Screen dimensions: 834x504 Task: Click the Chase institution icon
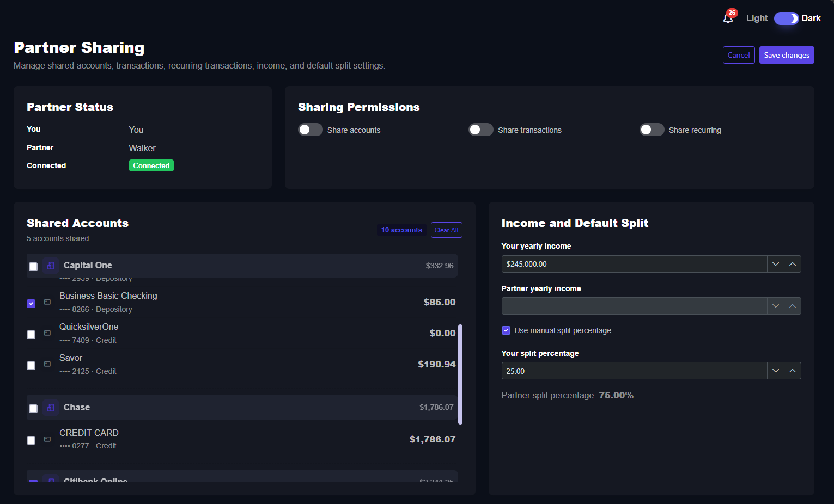[51, 408]
